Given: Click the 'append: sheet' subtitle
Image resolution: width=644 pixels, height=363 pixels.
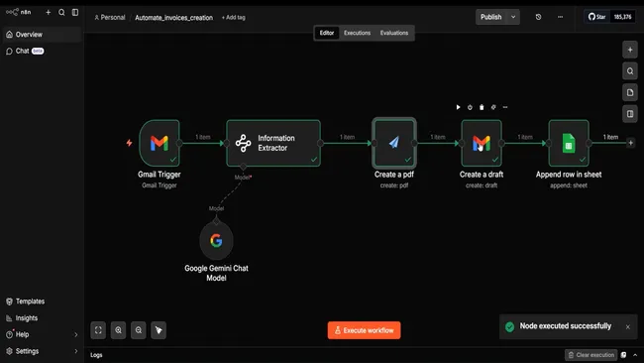Looking at the screenshot, I should 569,185.
